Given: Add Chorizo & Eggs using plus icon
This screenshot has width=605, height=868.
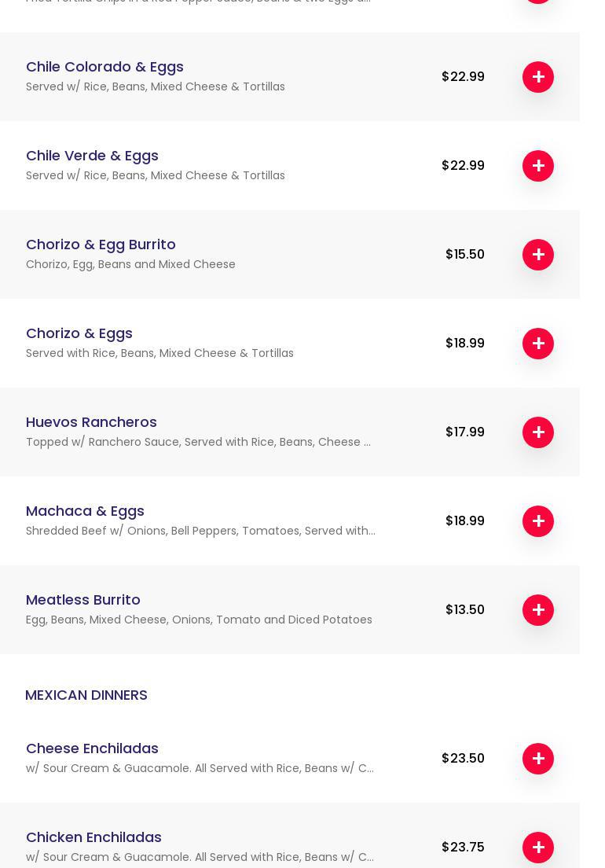Looking at the screenshot, I should click(x=538, y=344).
